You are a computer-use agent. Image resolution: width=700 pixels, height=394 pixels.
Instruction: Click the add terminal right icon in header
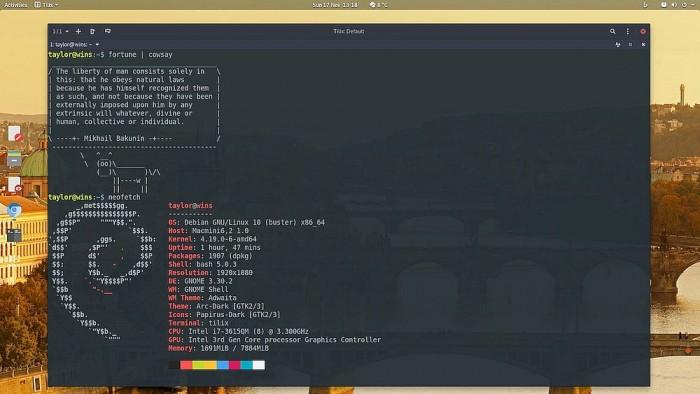pyautogui.click(x=92, y=31)
